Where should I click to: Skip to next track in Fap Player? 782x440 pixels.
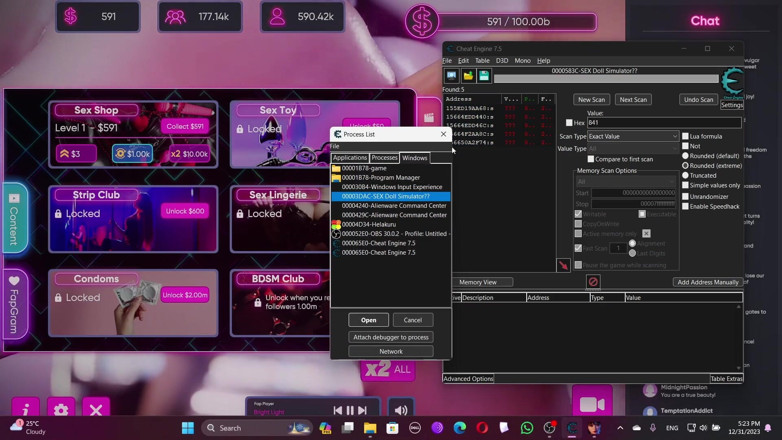(363, 410)
